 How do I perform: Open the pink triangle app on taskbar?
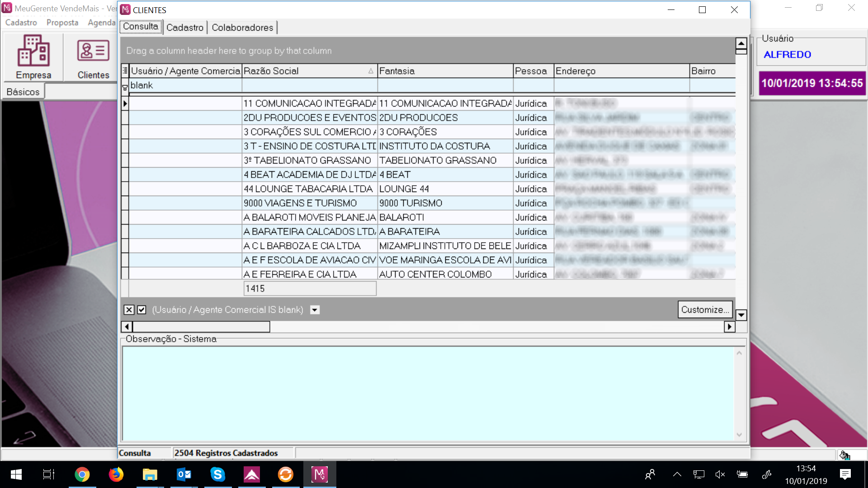pyautogui.click(x=252, y=474)
